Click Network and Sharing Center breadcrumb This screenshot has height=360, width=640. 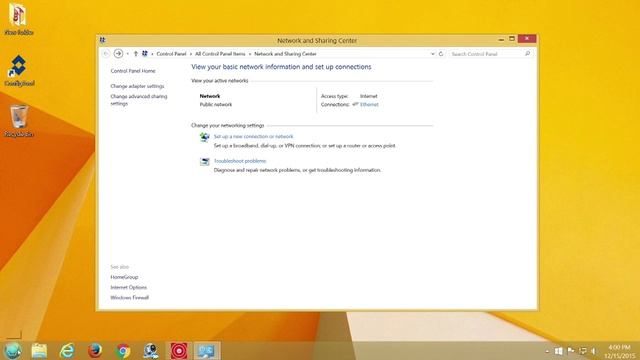285,54
